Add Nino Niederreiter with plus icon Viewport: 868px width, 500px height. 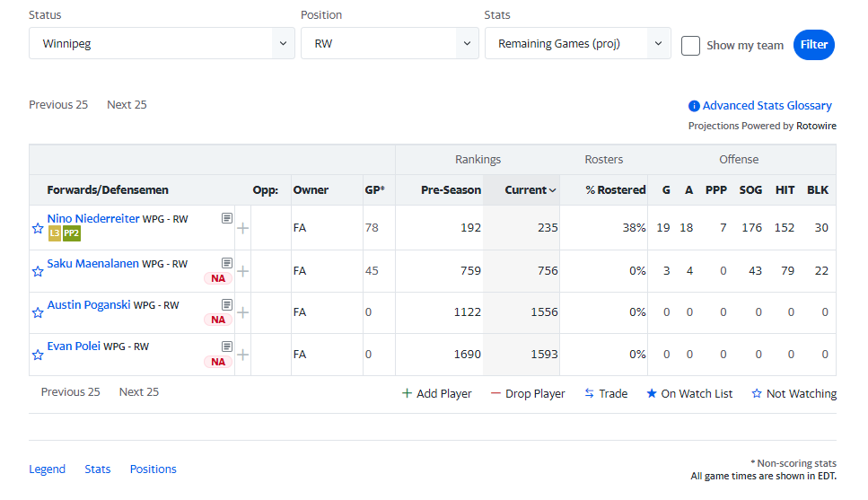click(242, 228)
